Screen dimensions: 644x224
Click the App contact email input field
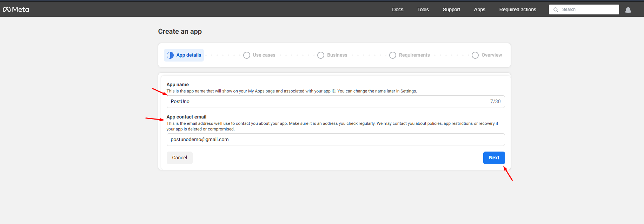point(336,140)
